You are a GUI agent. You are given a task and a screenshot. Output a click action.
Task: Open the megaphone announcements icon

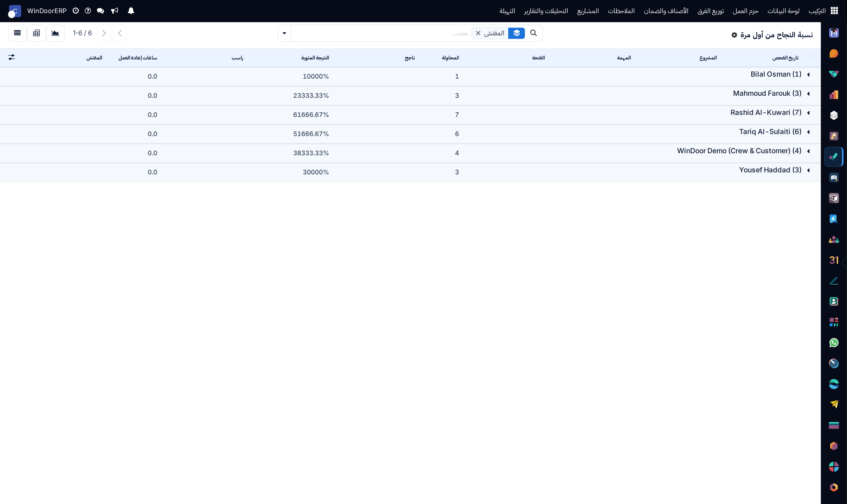[115, 11]
